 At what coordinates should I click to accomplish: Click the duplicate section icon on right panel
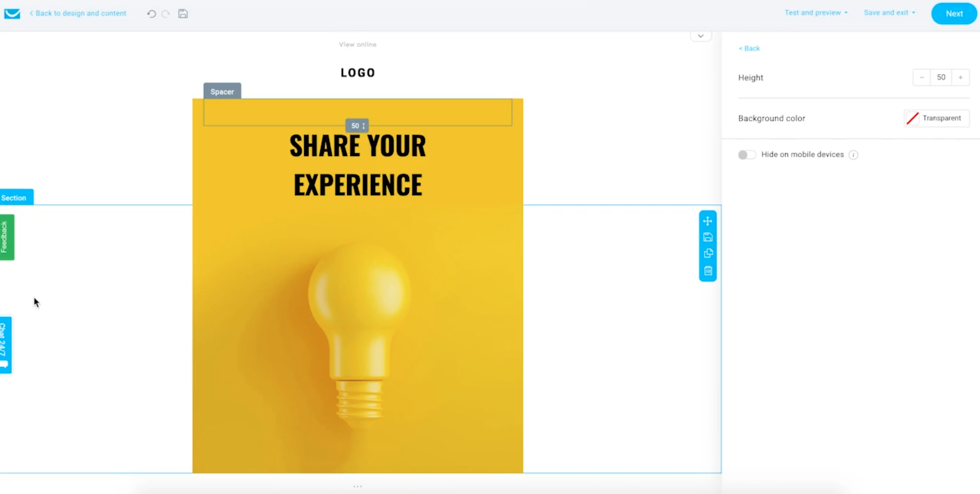pos(708,253)
